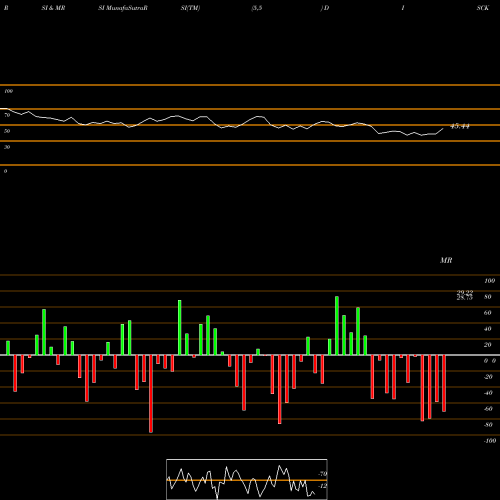Image resolution: width=500 pixels, height=500 pixels.
Task: Click the 30 level label on RSI axis
Action: pyautogui.click(x=7, y=147)
